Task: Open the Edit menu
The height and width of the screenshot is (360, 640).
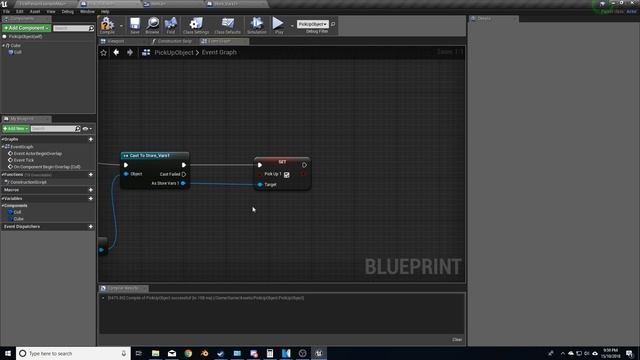Action: 20,12
